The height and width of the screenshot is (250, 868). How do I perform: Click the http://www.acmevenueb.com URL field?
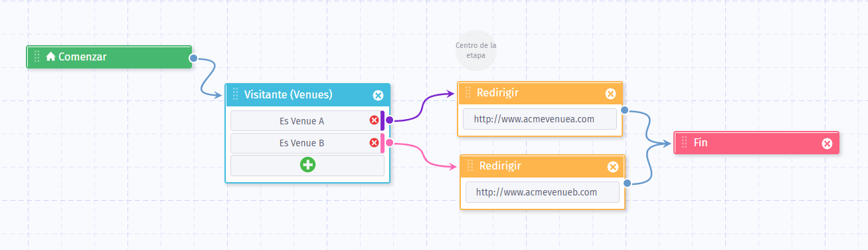click(542, 192)
